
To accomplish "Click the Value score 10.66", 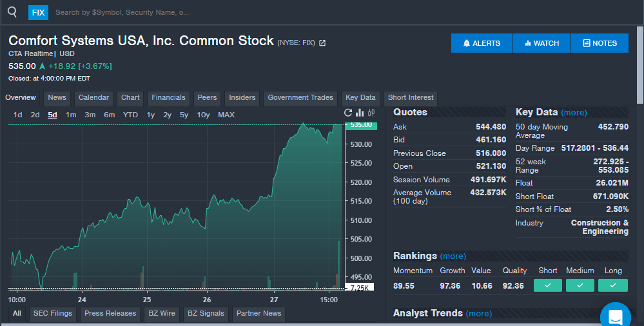I will coord(482,286).
